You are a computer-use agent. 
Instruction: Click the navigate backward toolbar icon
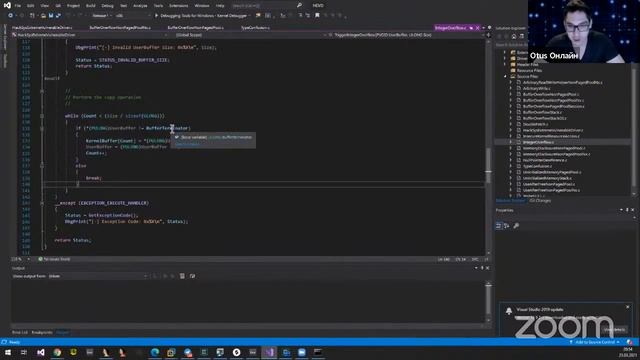10,16
